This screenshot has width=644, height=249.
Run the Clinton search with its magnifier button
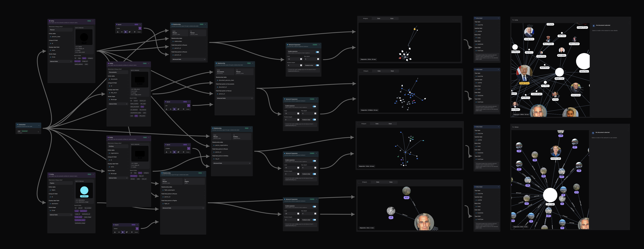tap(137, 229)
